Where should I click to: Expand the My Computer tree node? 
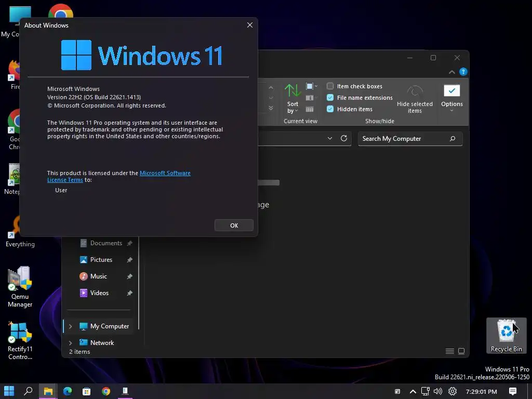70,326
